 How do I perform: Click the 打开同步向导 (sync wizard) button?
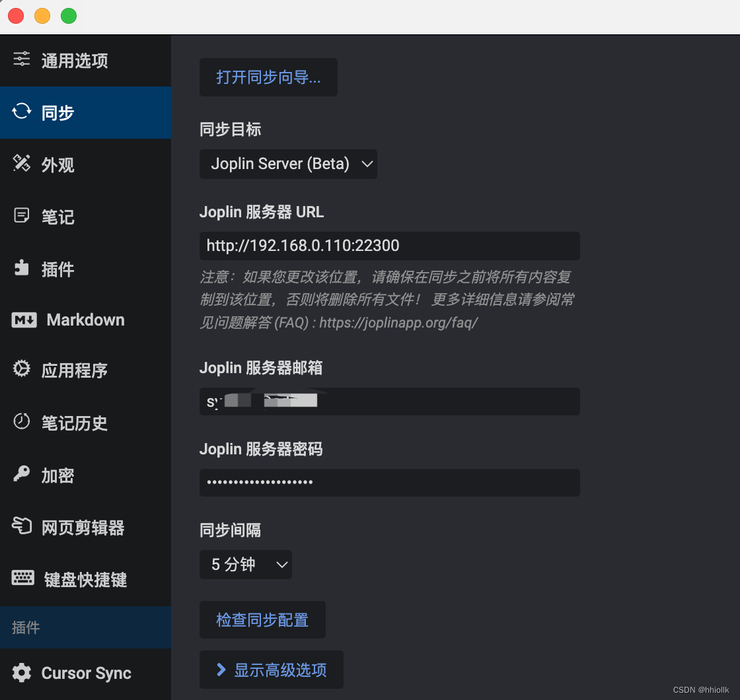pyautogui.click(x=268, y=77)
